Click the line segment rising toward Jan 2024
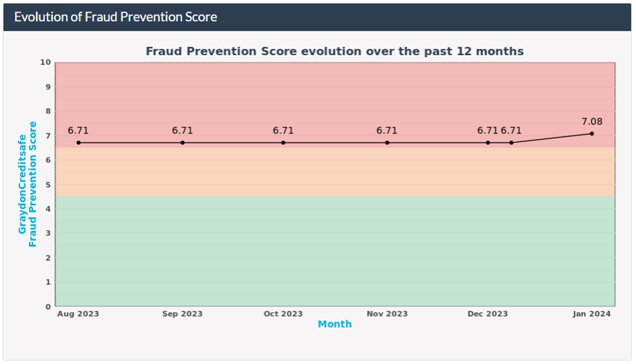 click(x=551, y=139)
